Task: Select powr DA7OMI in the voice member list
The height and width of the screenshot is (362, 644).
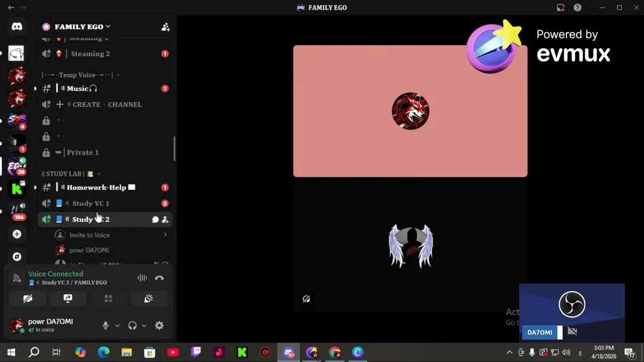Action: 111,250
